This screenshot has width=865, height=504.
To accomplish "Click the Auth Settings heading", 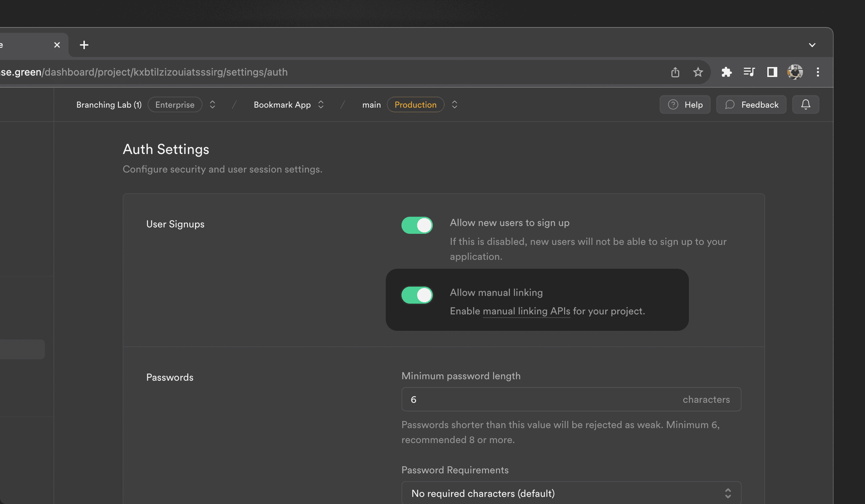I will point(166,149).
